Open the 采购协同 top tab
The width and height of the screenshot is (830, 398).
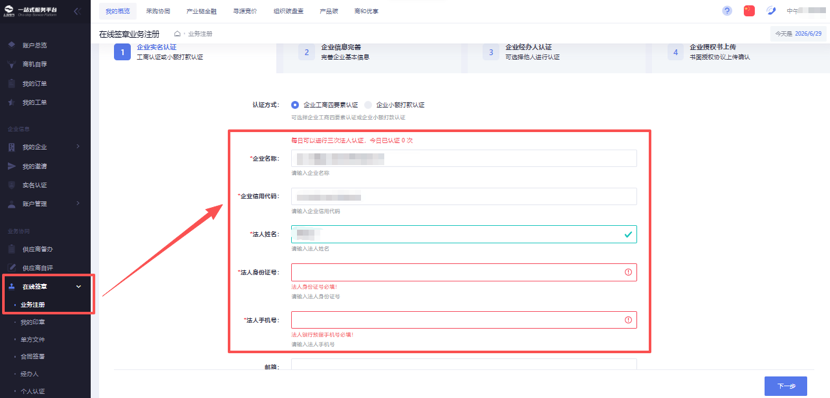pos(158,11)
